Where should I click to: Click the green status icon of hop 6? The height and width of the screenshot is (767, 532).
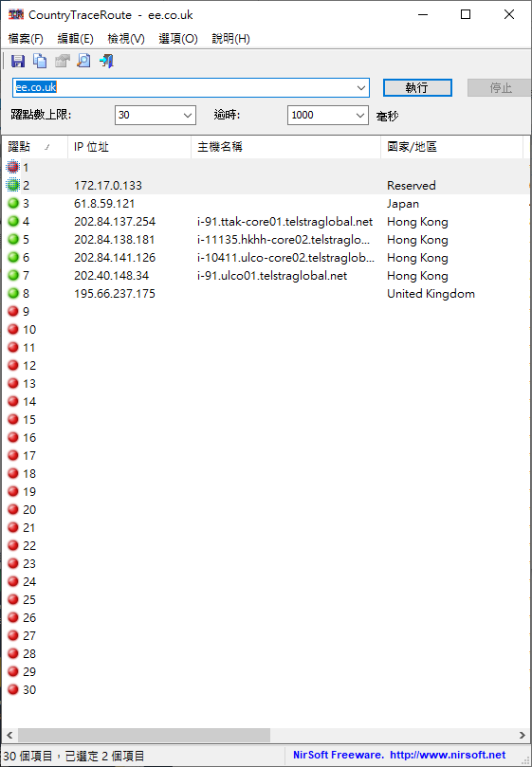coord(13,257)
